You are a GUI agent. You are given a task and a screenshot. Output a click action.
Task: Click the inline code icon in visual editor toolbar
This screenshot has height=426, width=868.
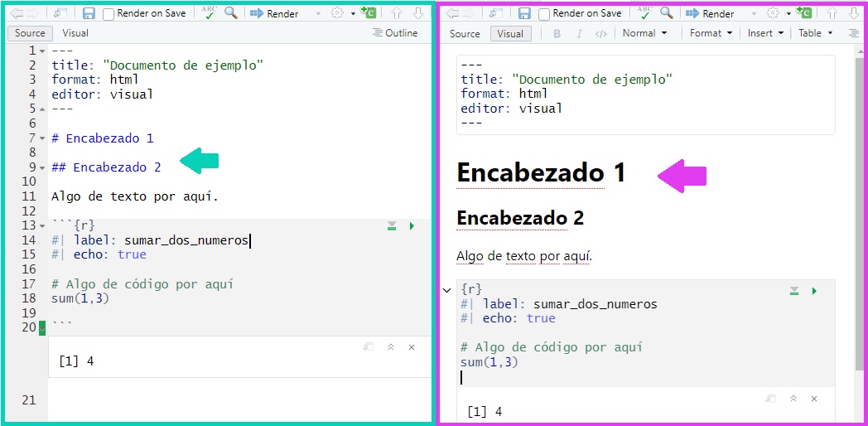coord(601,34)
